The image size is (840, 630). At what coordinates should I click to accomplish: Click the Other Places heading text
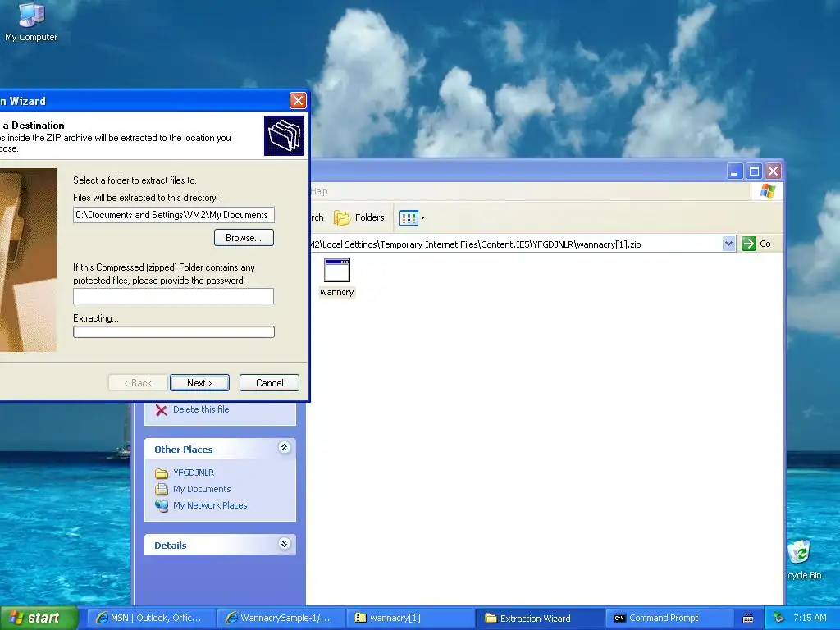click(183, 450)
